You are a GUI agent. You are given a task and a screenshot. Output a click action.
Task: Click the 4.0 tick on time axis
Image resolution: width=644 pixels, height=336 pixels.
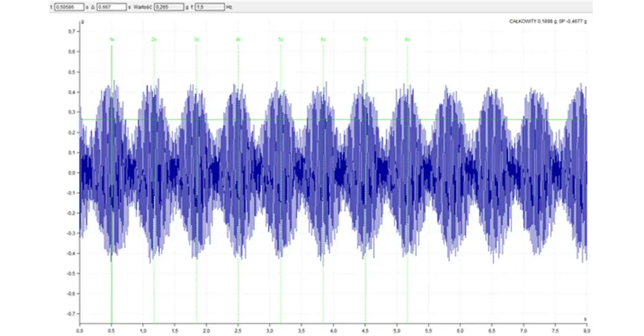click(333, 331)
